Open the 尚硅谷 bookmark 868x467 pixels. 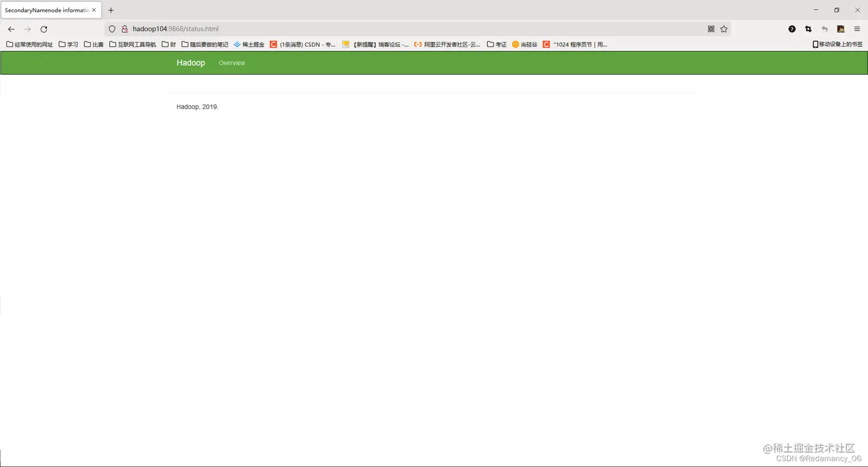point(525,44)
